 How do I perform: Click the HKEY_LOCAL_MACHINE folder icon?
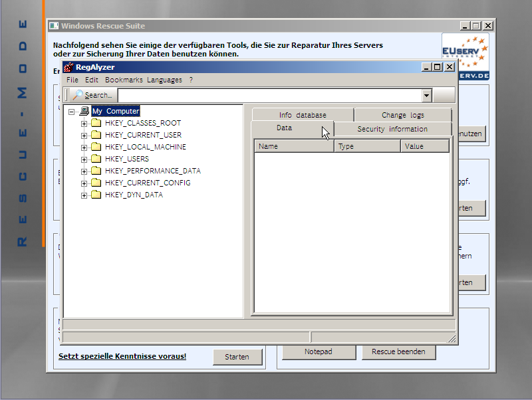click(x=96, y=147)
